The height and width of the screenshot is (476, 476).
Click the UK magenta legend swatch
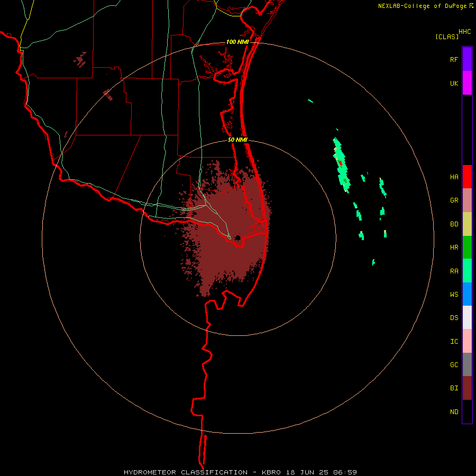(x=467, y=83)
